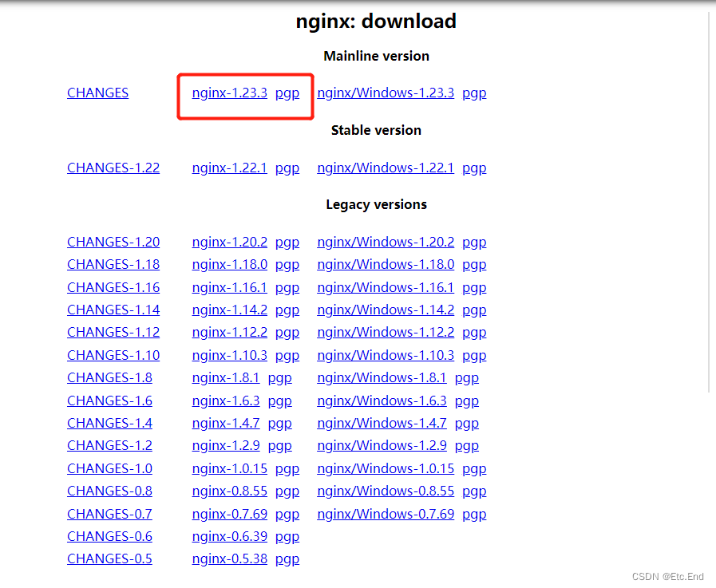The width and height of the screenshot is (716, 588).
Task: Download nginx/Windows-1.20.2 build
Action: [386, 242]
